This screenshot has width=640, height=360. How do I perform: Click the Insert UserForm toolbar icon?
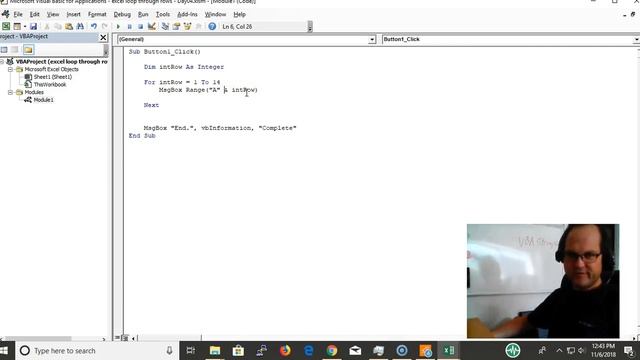tap(17, 27)
